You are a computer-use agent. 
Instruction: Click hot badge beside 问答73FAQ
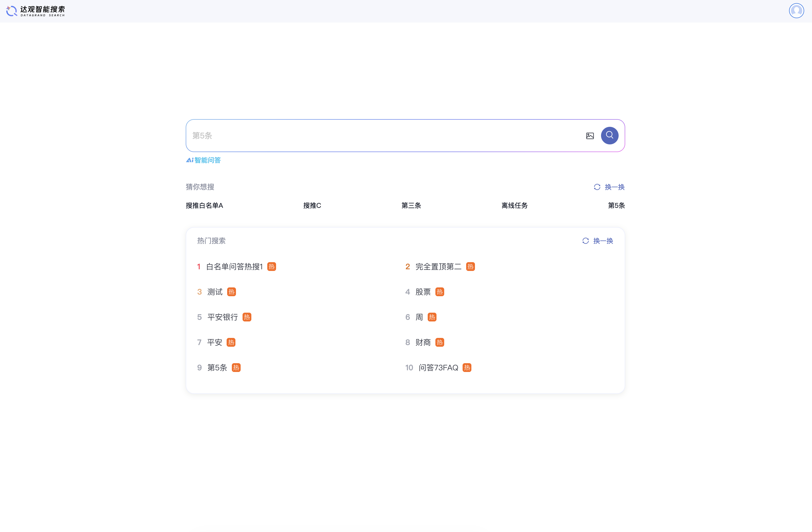[x=467, y=368]
